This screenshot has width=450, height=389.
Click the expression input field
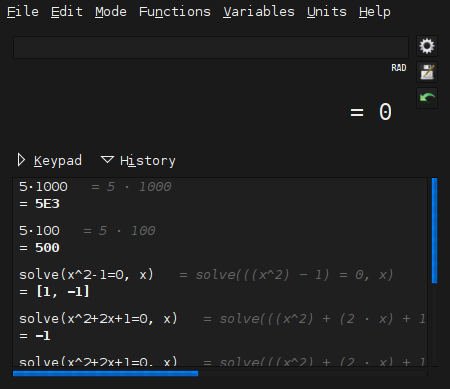click(211, 47)
